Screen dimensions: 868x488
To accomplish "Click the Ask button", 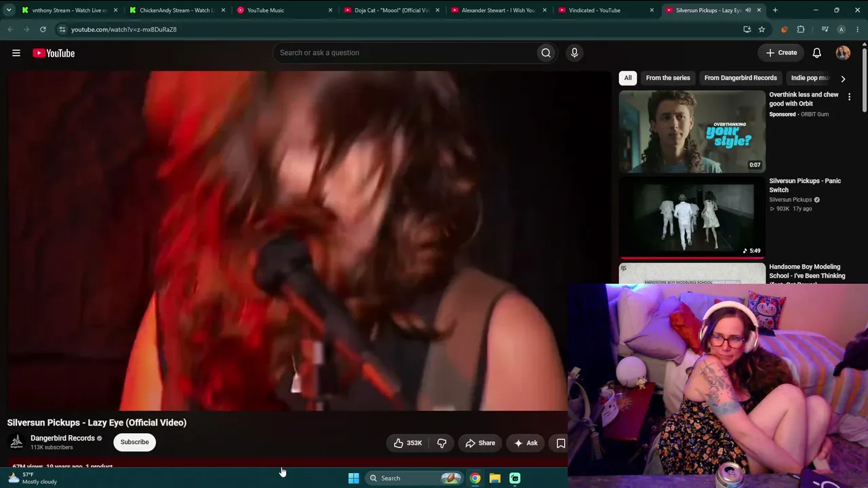I will click(526, 443).
